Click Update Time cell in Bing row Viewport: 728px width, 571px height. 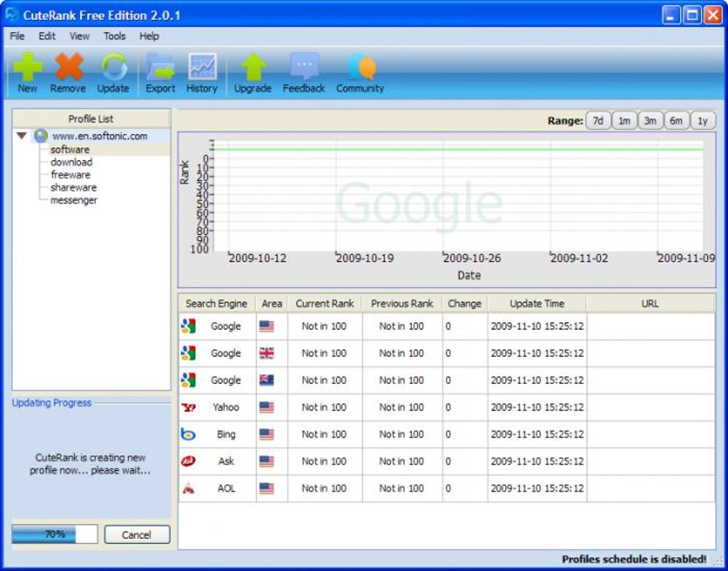537,435
